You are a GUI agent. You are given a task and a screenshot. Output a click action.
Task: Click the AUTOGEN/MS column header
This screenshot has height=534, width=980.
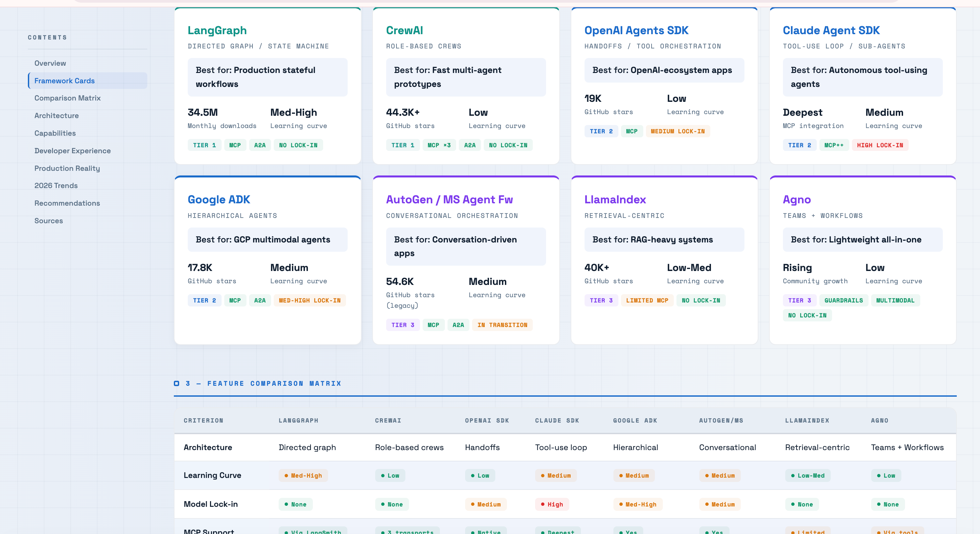pyautogui.click(x=721, y=420)
